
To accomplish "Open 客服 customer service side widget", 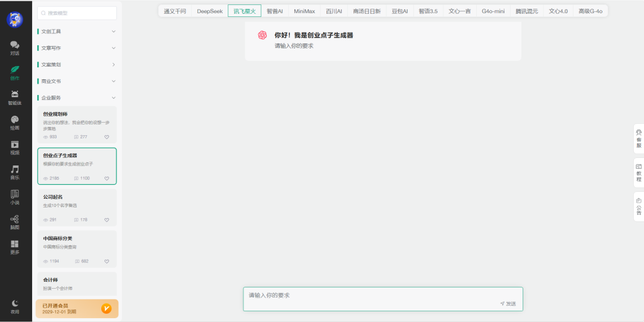I will [x=639, y=138].
